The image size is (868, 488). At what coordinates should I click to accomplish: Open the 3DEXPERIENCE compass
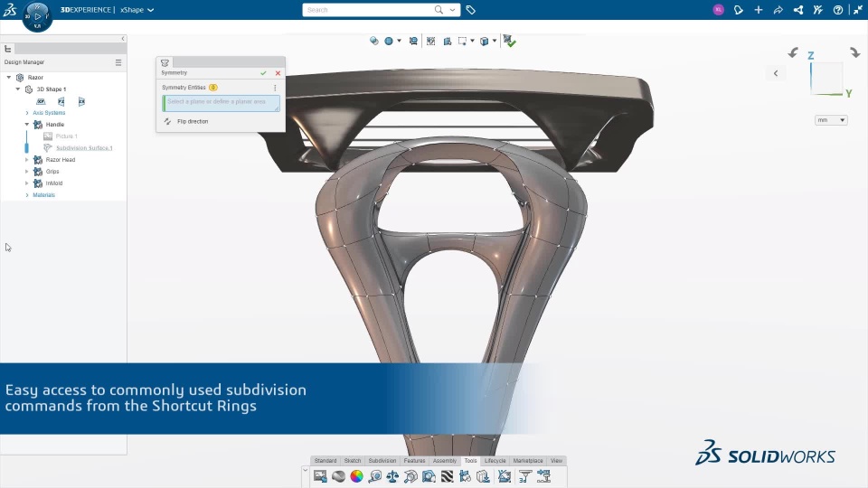pos(37,16)
